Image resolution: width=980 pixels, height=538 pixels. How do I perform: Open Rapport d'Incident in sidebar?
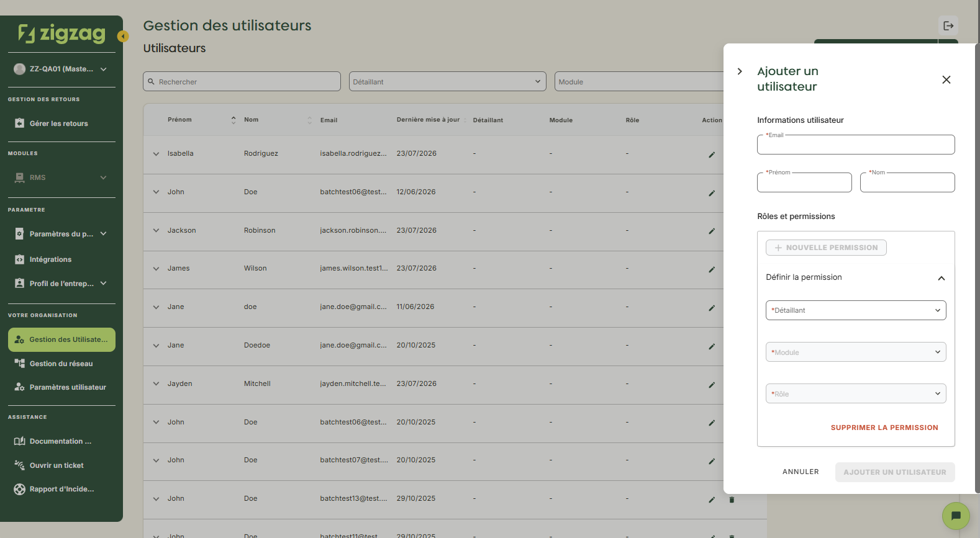pyautogui.click(x=61, y=489)
